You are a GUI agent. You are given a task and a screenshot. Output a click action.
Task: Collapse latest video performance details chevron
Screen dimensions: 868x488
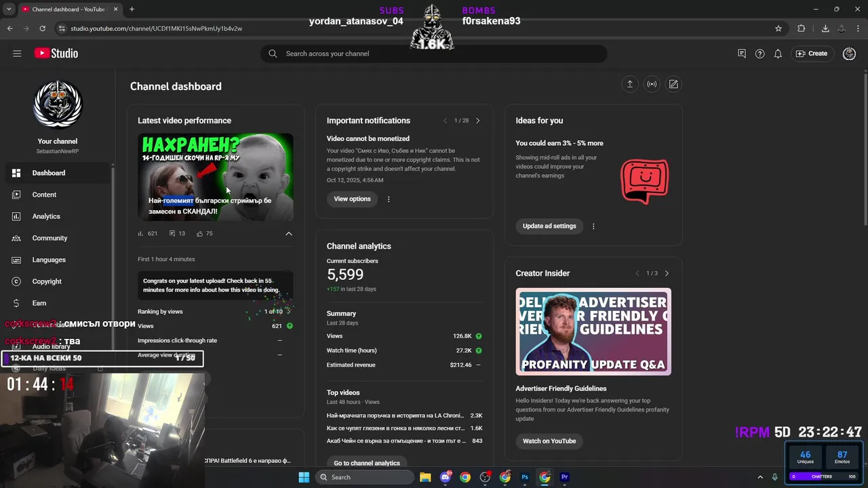(x=289, y=234)
